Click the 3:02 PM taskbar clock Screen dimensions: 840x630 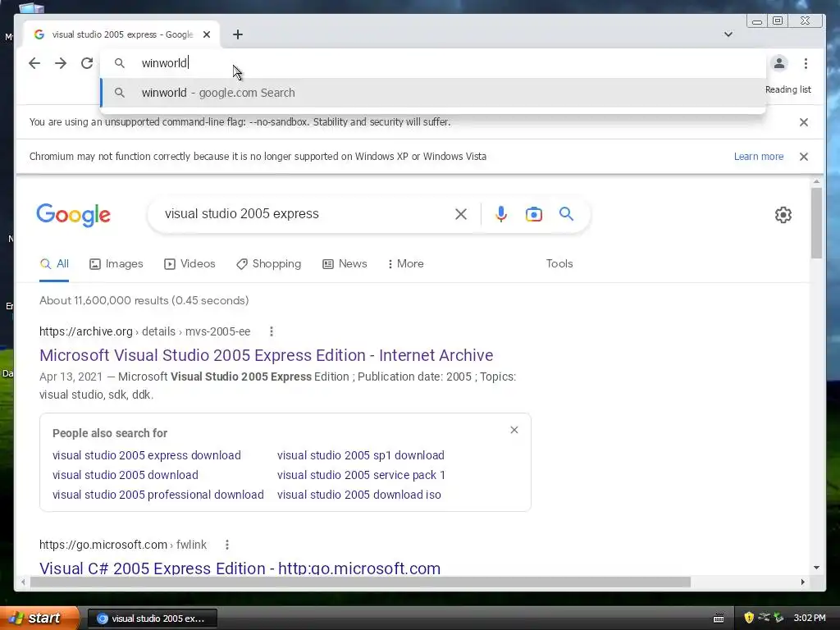[x=810, y=619]
